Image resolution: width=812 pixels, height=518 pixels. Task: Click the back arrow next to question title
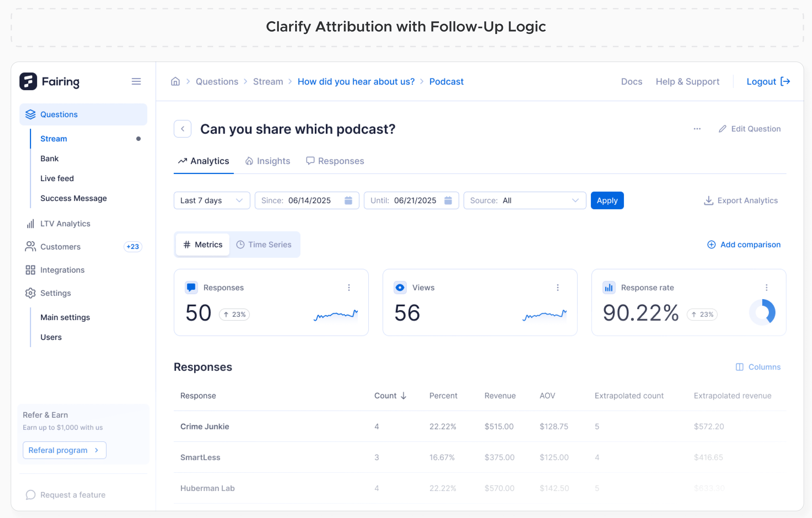[x=183, y=129]
